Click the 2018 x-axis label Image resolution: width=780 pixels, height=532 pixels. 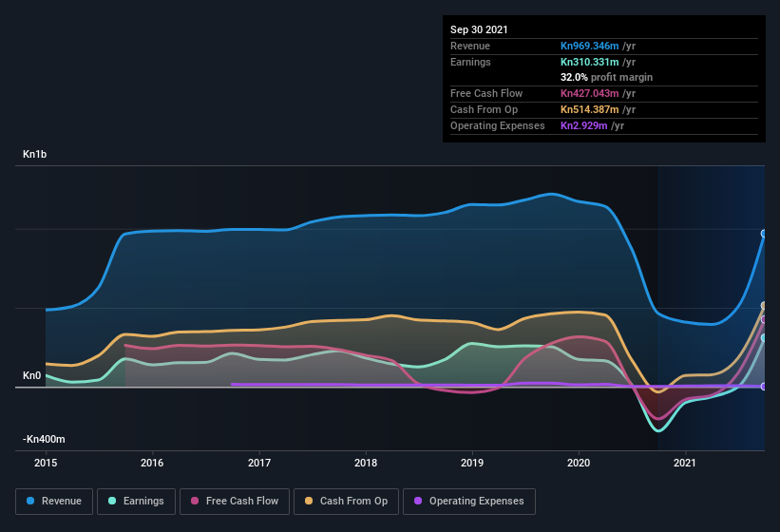366,463
